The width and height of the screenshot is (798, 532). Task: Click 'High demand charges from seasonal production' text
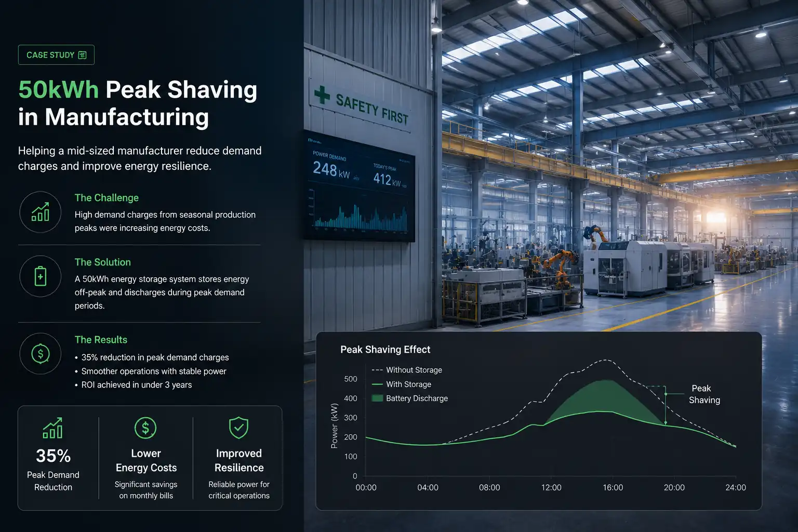[x=165, y=221]
